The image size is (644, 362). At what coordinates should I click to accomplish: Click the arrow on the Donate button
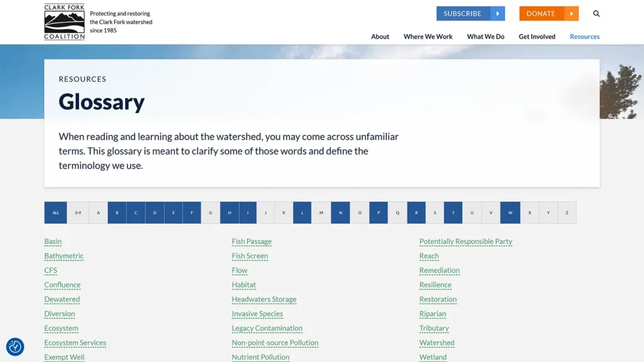[571, 14]
